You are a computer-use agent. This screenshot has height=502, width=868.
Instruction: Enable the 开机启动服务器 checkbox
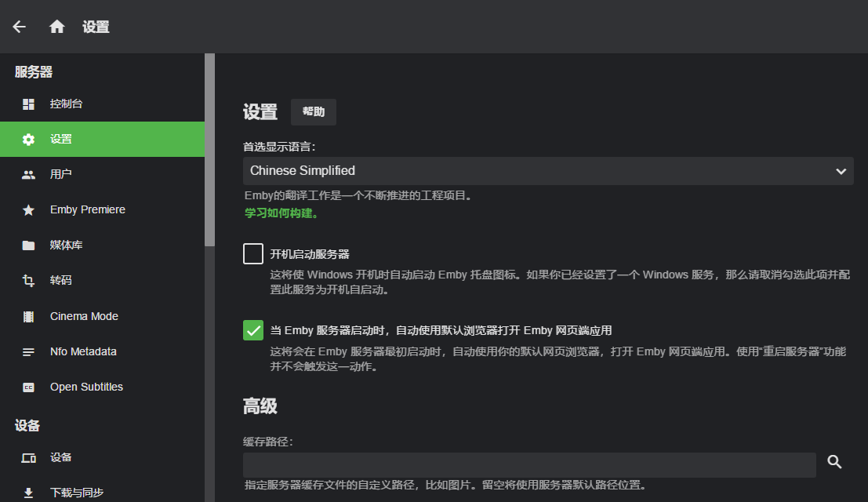(252, 253)
